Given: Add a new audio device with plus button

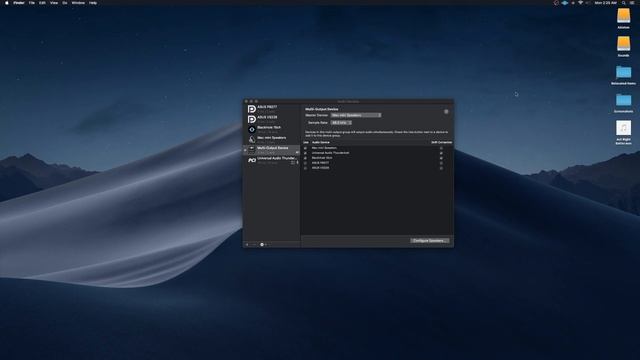Looking at the screenshot, I should pyautogui.click(x=247, y=244).
